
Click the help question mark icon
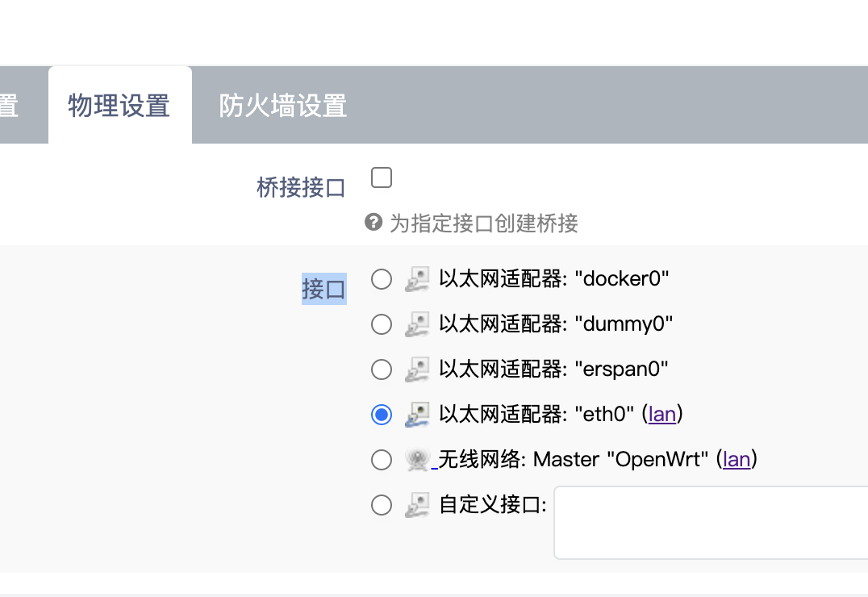click(373, 222)
